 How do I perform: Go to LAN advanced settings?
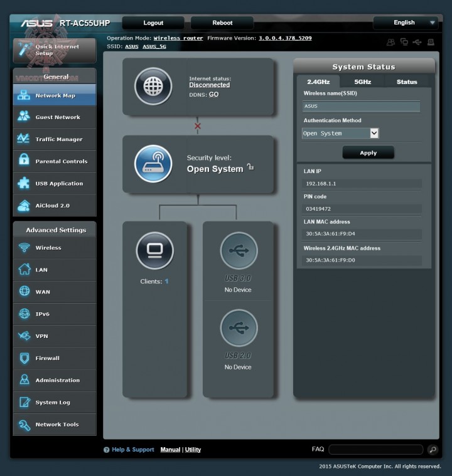pyautogui.click(x=55, y=270)
